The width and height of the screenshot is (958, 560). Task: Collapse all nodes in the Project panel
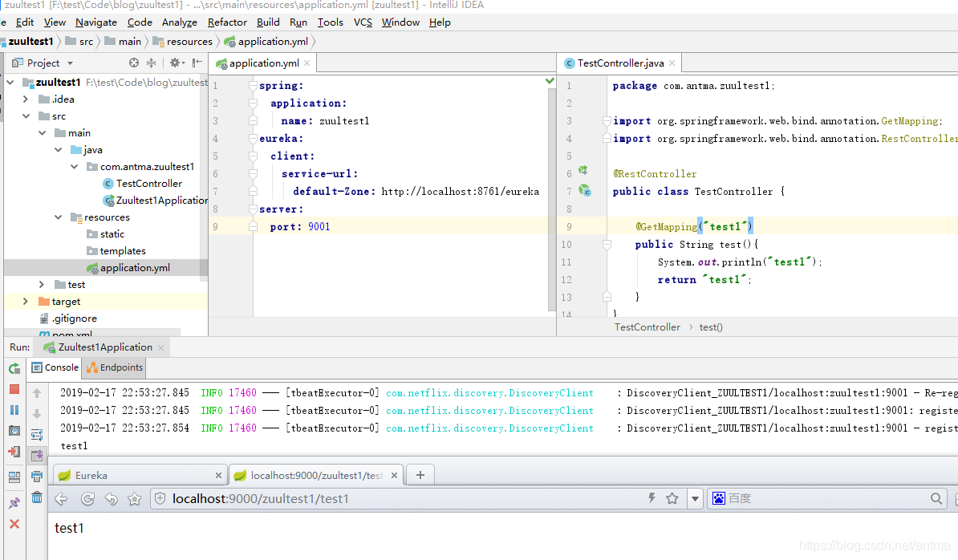pyautogui.click(x=151, y=63)
